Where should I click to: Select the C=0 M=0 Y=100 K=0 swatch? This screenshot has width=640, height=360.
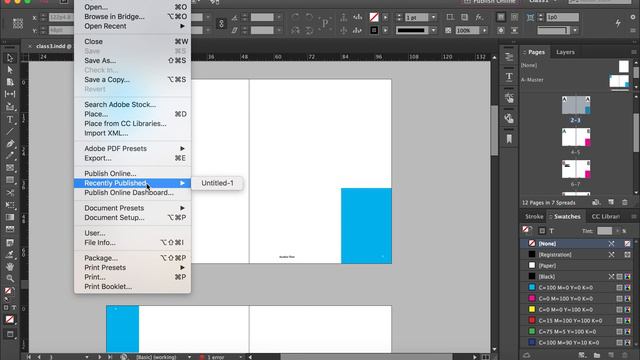coord(577,309)
